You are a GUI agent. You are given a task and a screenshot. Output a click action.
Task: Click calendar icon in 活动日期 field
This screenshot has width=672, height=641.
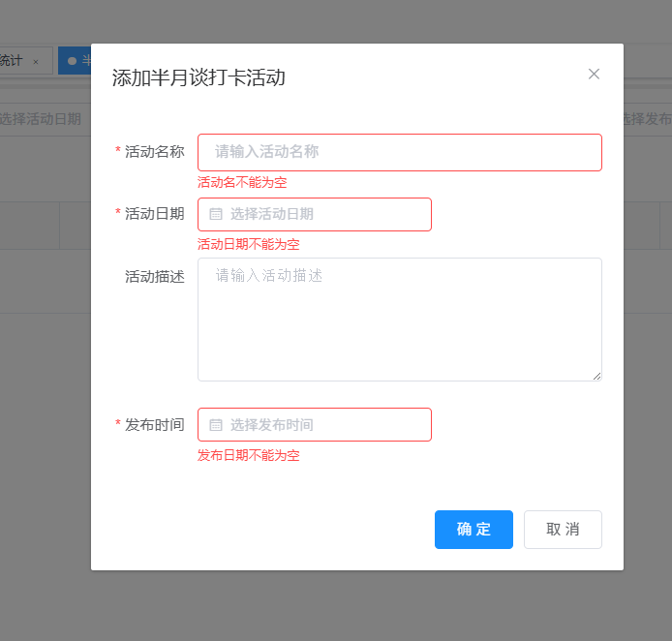pos(216,214)
